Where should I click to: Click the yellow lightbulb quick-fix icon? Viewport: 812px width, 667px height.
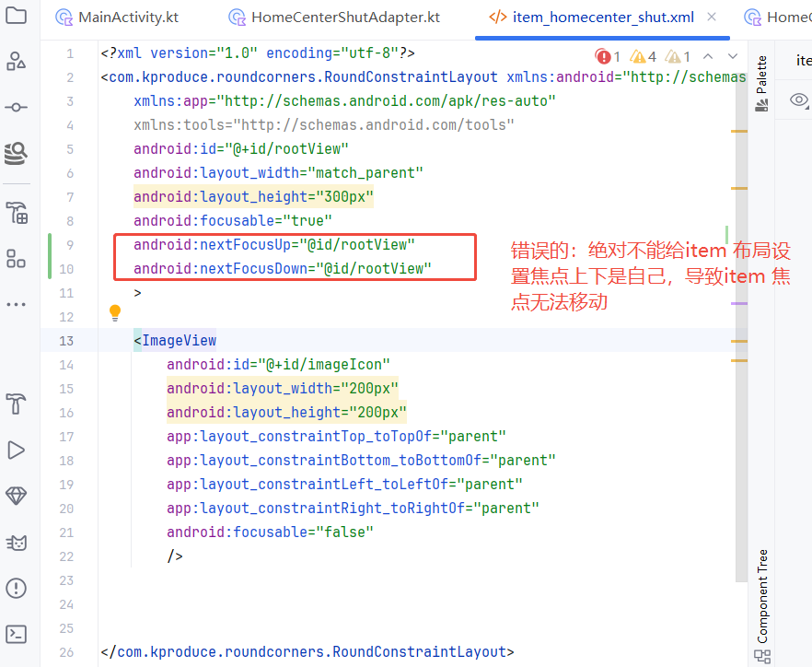[115, 313]
